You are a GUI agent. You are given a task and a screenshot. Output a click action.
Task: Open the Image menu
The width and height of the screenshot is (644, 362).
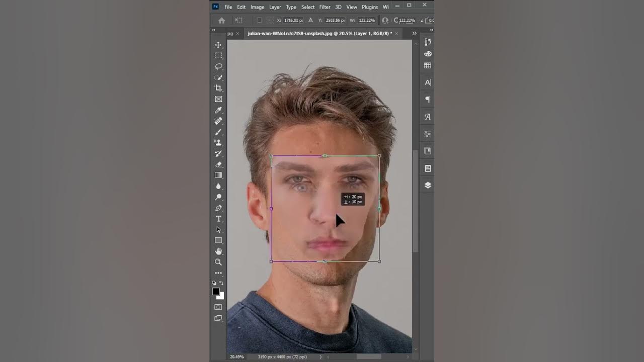[257, 7]
